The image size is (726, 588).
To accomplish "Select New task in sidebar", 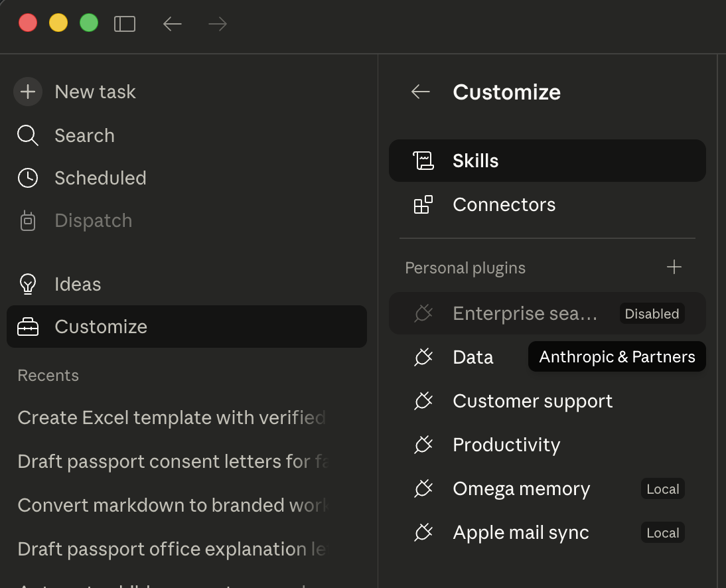I will [x=187, y=92].
